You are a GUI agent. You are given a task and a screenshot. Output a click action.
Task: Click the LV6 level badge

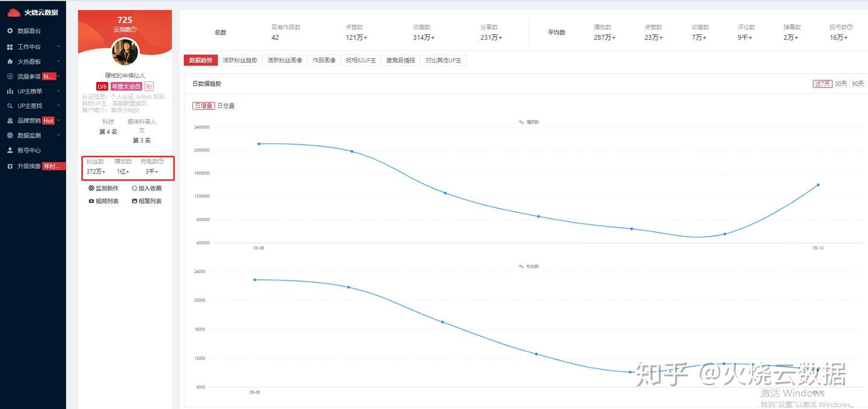coord(102,87)
